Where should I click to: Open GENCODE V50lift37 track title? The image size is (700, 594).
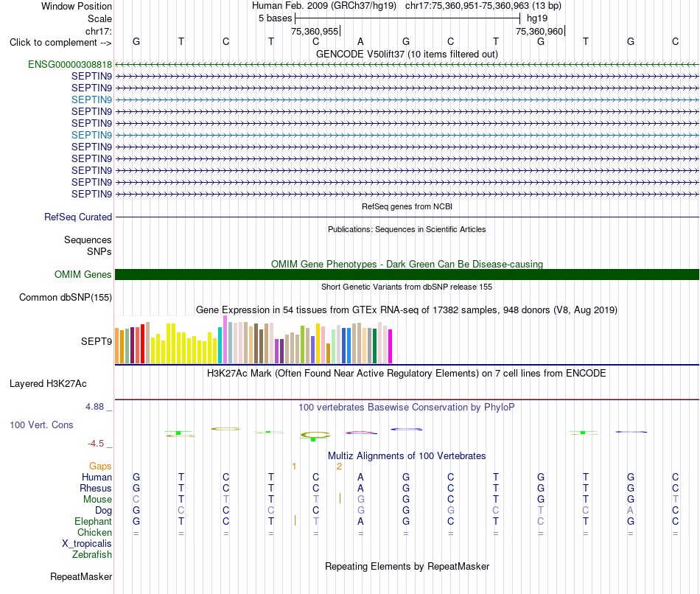coord(407,54)
